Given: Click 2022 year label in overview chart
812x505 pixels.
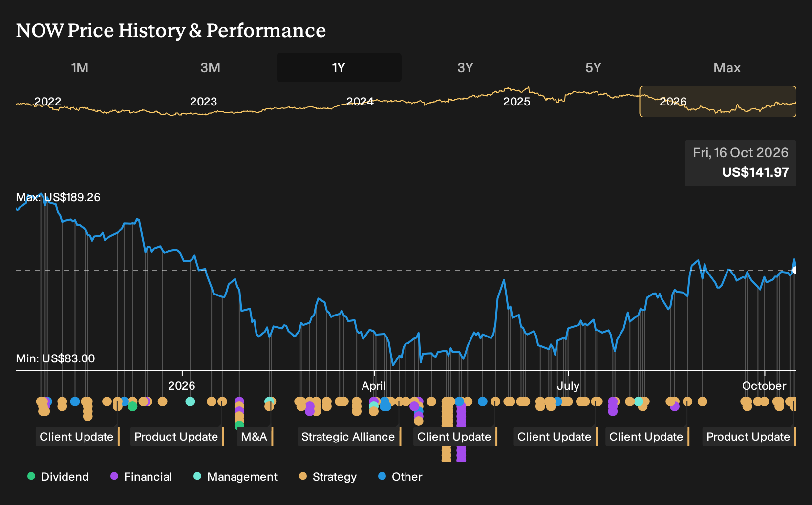Looking at the screenshot, I should click(x=47, y=102).
